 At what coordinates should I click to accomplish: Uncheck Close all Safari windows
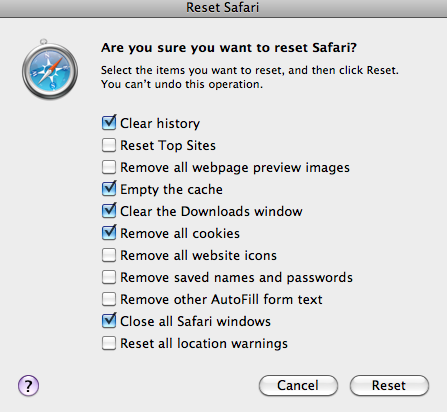point(109,321)
